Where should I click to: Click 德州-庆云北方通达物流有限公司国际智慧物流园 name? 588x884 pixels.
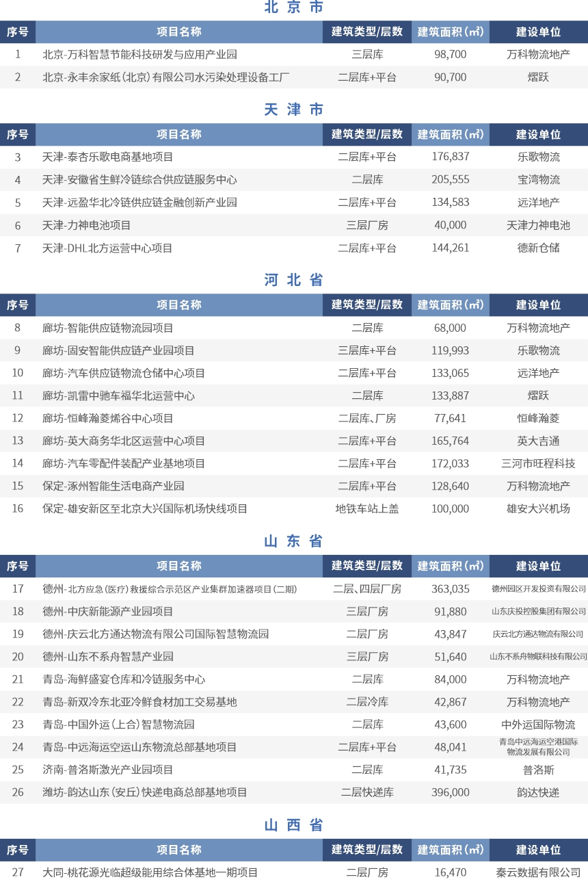156,634
